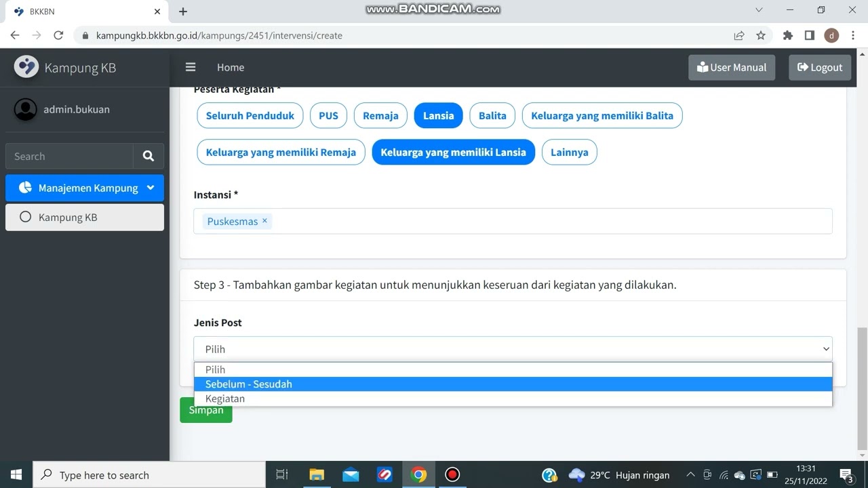Open the Windows Start menu

click(x=16, y=474)
